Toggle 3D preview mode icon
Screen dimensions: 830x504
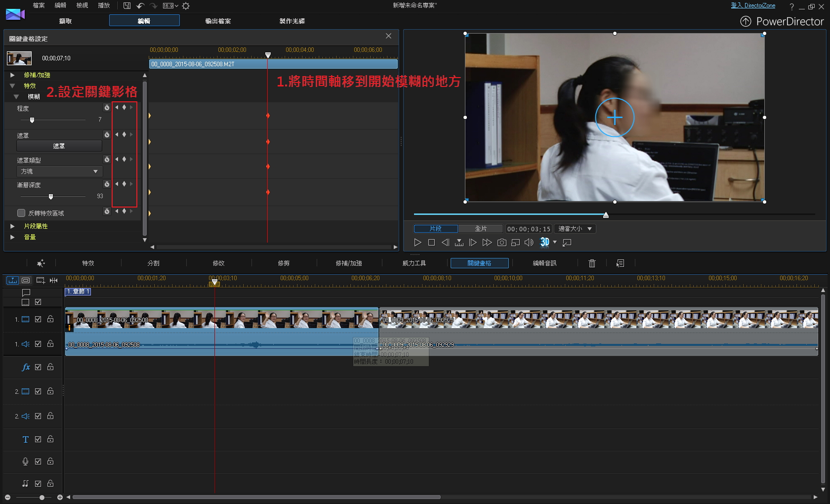tap(545, 242)
